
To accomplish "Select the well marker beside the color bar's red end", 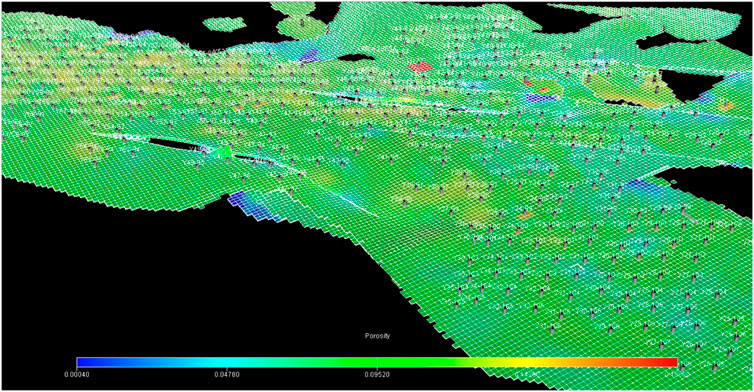I will tap(682, 368).
